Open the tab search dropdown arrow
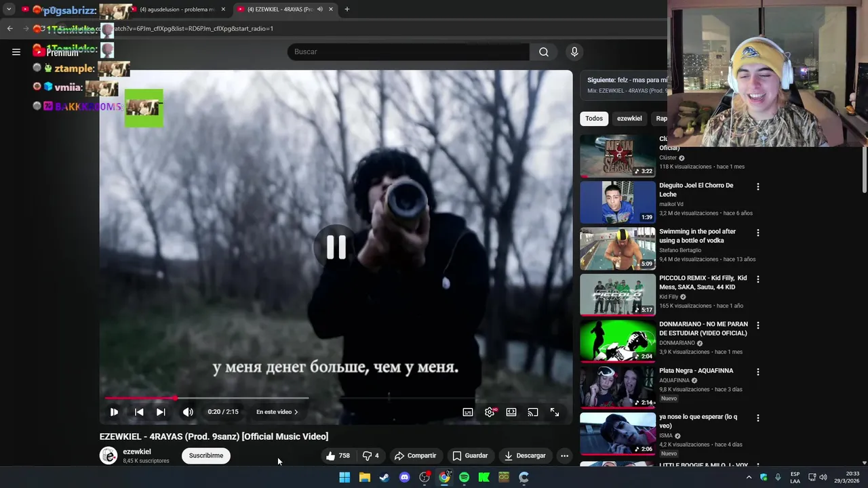Viewport: 868px width, 488px height. tap(9, 9)
